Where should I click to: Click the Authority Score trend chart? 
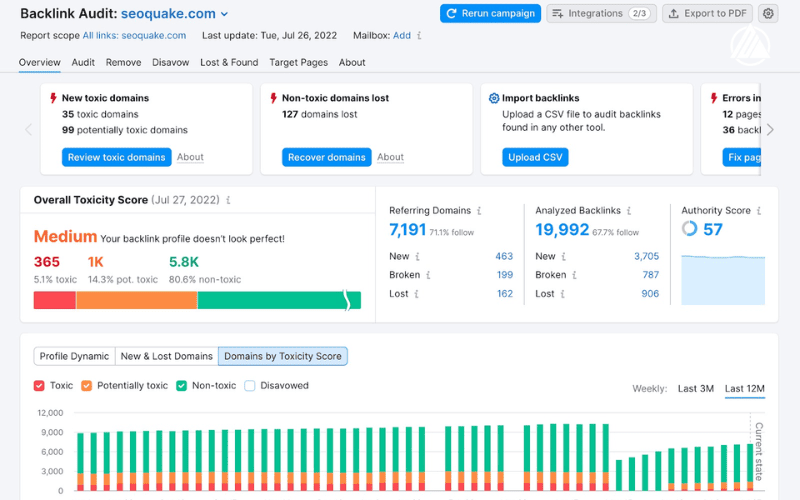723,280
